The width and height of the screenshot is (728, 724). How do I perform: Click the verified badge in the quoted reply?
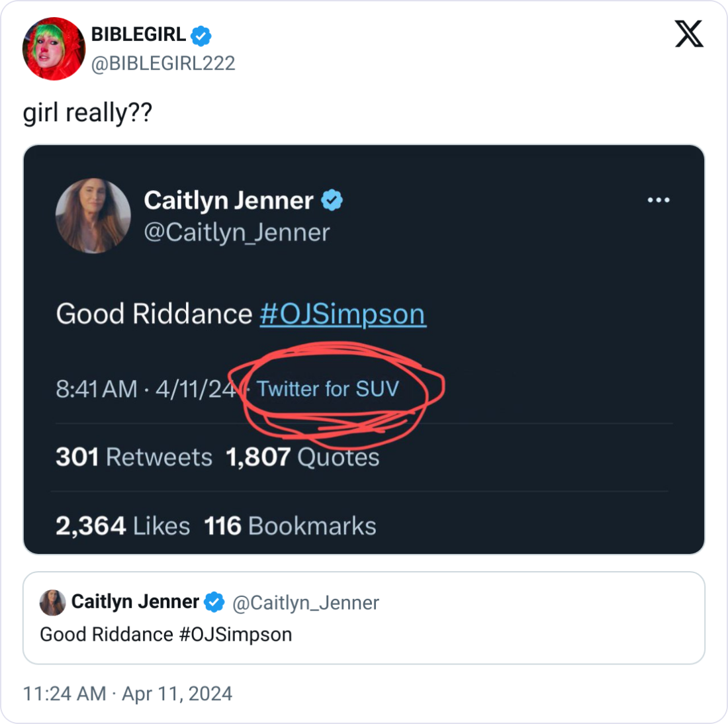[213, 602]
